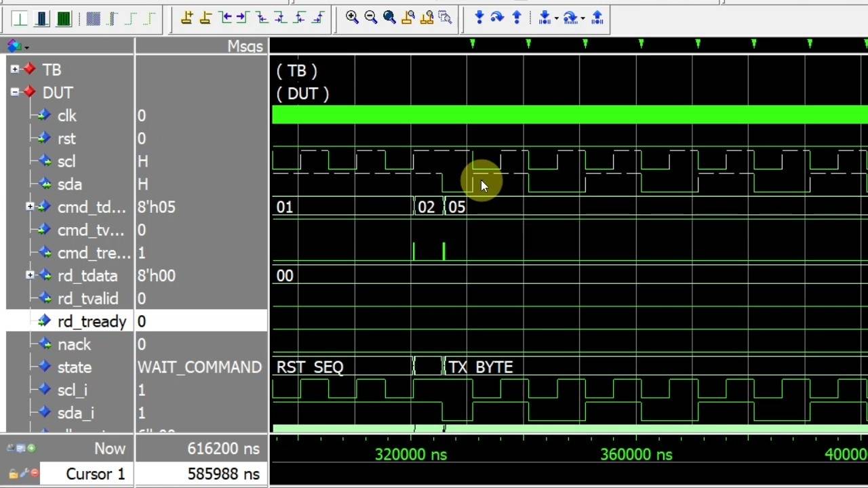Click the Step Into Current icon
Image resolution: width=868 pixels, height=488 pixels.
545,18
